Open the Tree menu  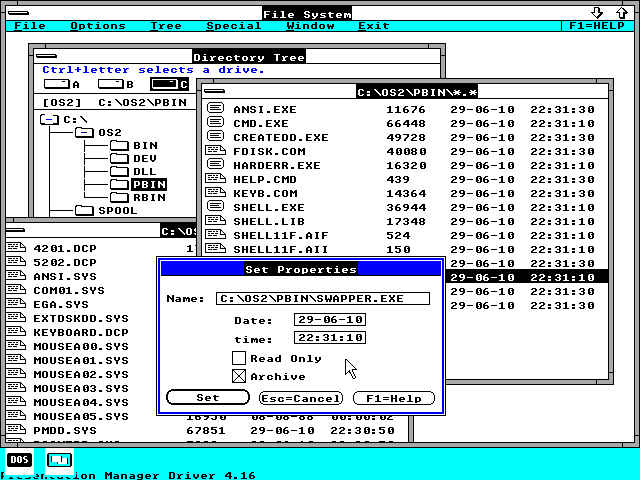166,26
